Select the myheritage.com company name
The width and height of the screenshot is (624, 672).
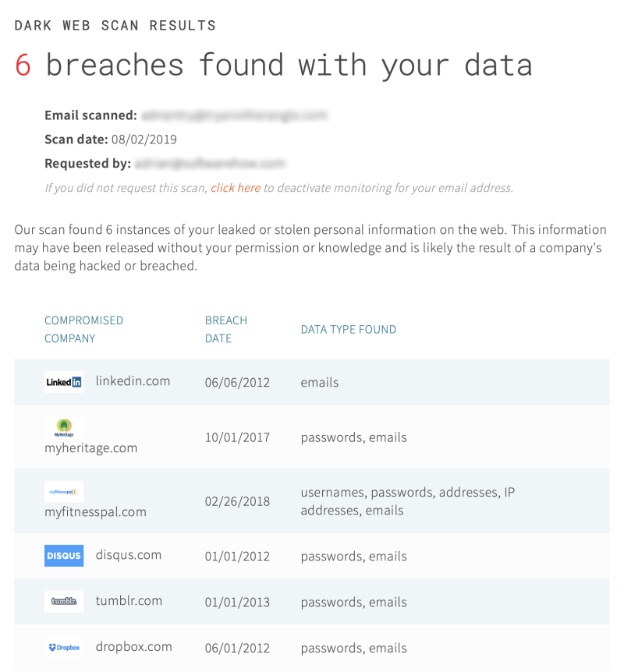[91, 447]
